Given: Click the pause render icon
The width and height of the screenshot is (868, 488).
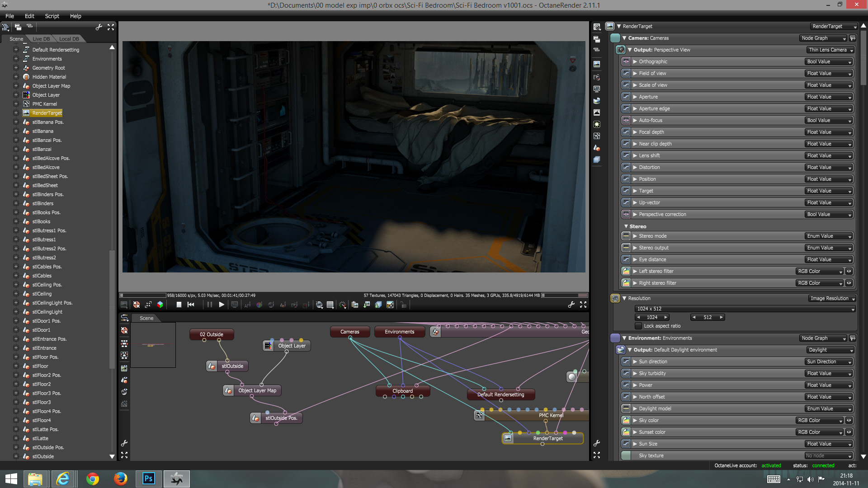Looking at the screenshot, I should 209,305.
